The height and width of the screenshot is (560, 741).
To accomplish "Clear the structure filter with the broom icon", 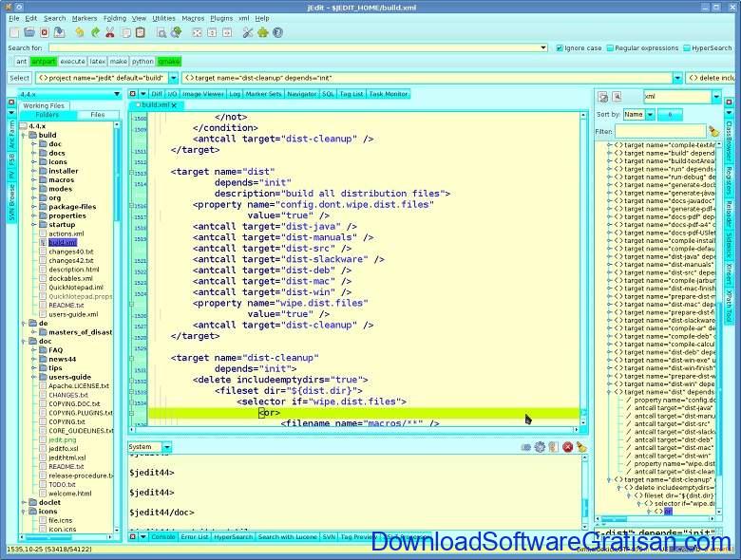I will coord(713,131).
